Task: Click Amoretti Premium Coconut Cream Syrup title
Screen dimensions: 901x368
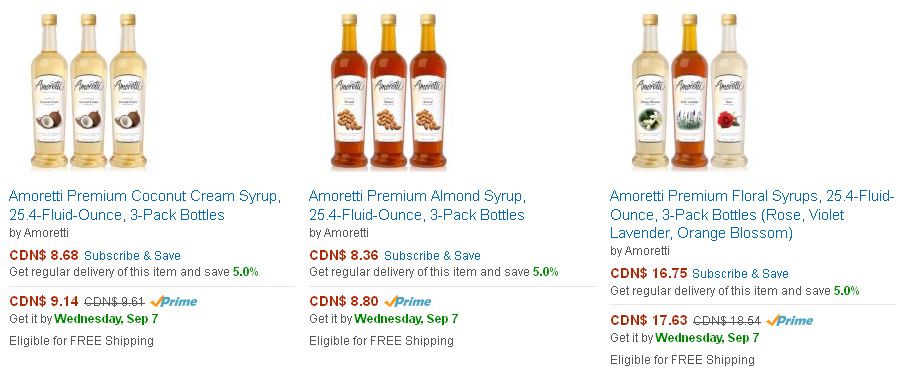Action: pyautogui.click(x=145, y=205)
